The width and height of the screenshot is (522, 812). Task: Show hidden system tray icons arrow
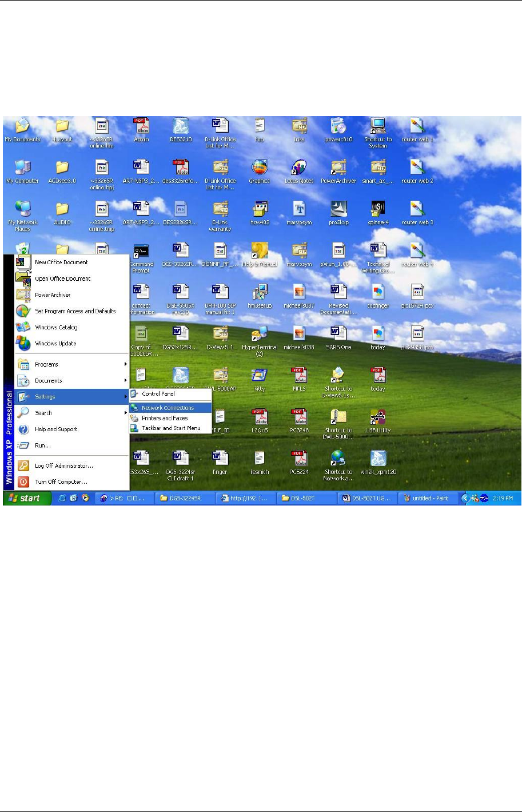point(465,498)
